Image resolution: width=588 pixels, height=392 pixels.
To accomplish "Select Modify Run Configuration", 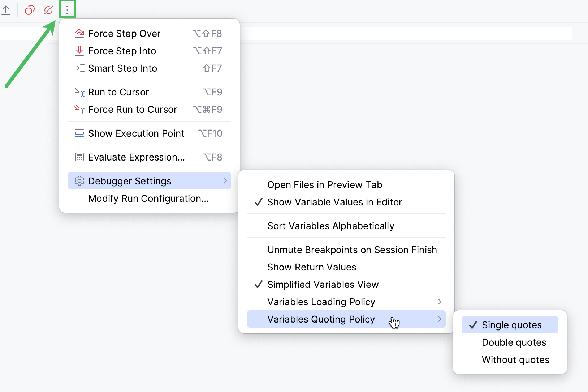I will (148, 198).
